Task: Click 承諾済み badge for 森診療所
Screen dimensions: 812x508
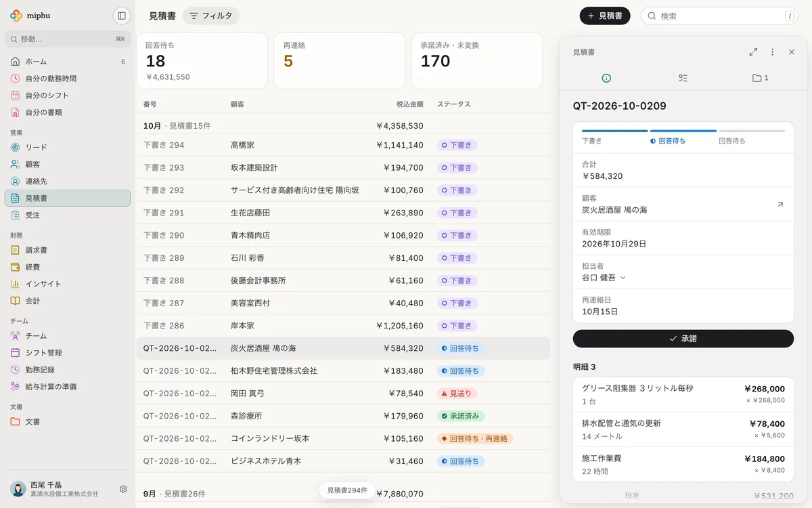Action: pos(461,416)
